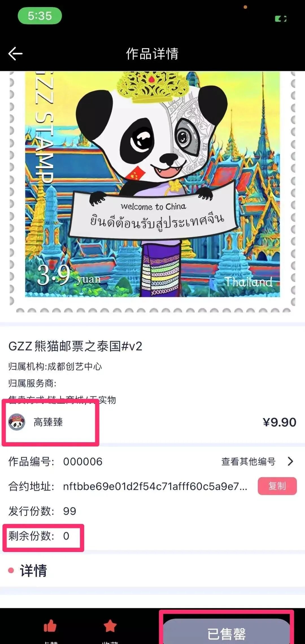This screenshot has height=644, width=305.
Task: Tap the battery status icon
Action: click(281, 19)
